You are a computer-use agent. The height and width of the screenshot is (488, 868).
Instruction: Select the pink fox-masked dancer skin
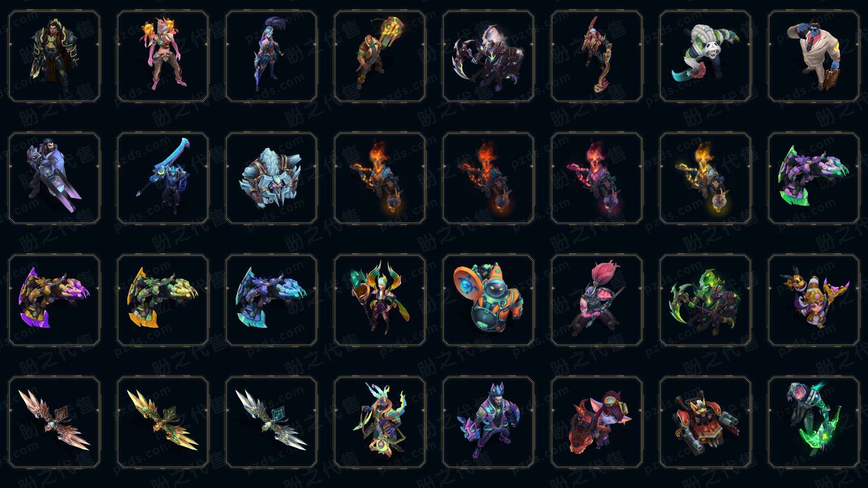point(163,56)
